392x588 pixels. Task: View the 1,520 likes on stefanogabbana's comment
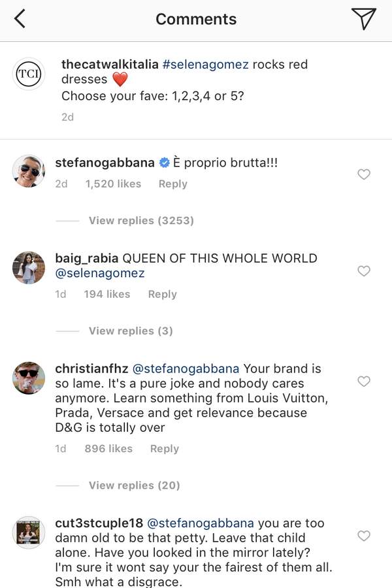pyautogui.click(x=113, y=184)
